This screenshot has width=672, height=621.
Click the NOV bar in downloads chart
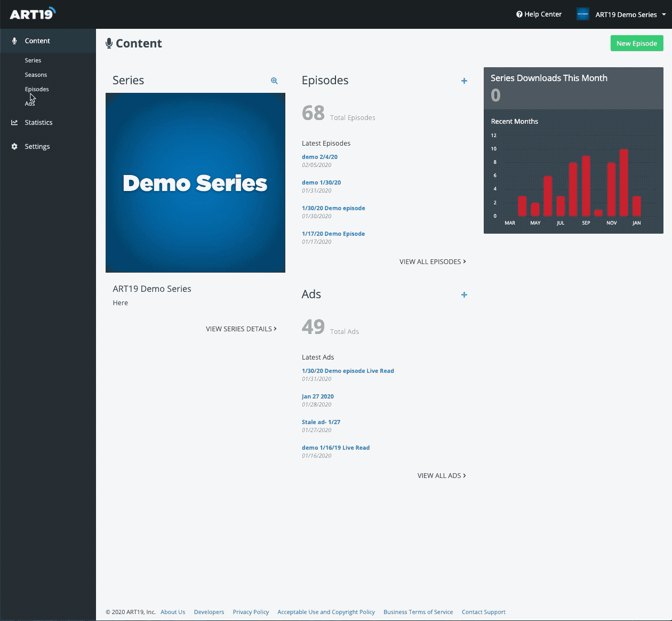tap(611, 189)
